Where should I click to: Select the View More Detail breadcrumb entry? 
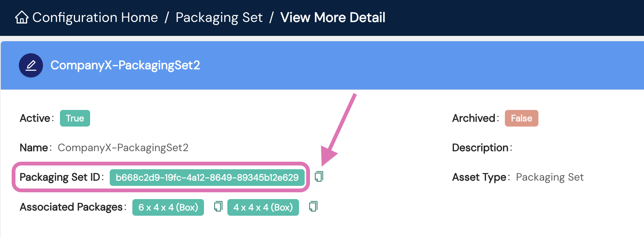click(x=332, y=17)
